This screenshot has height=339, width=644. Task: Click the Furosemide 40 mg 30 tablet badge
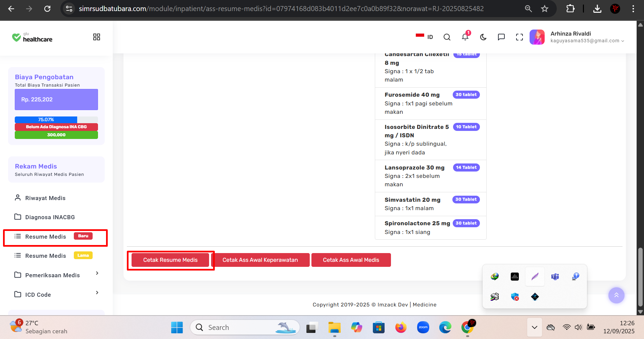466,95
